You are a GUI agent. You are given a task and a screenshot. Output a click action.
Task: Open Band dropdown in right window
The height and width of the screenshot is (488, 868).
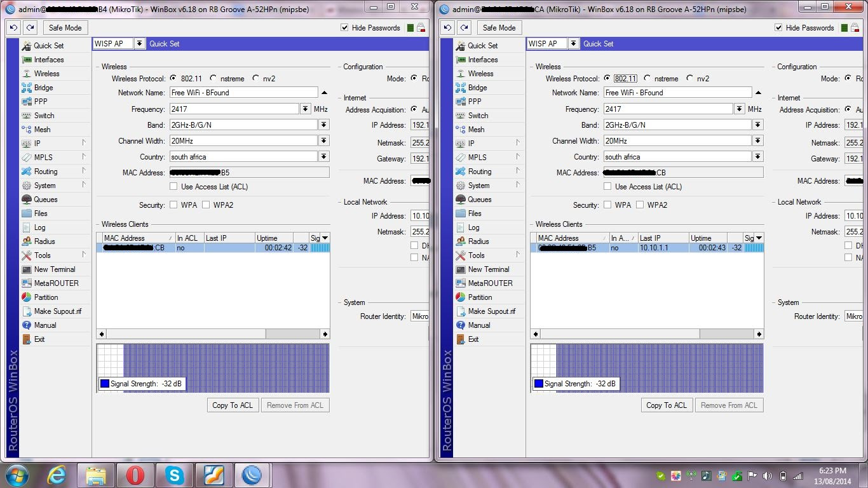758,125
